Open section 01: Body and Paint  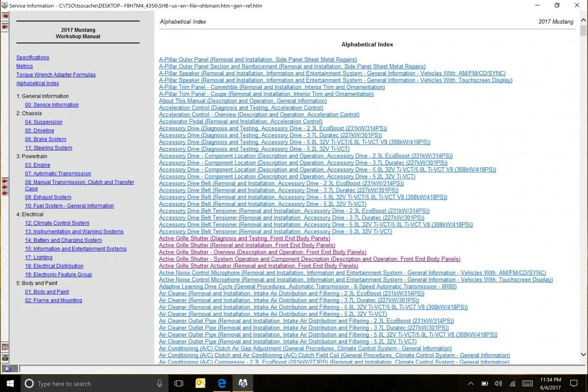pyautogui.click(x=47, y=292)
